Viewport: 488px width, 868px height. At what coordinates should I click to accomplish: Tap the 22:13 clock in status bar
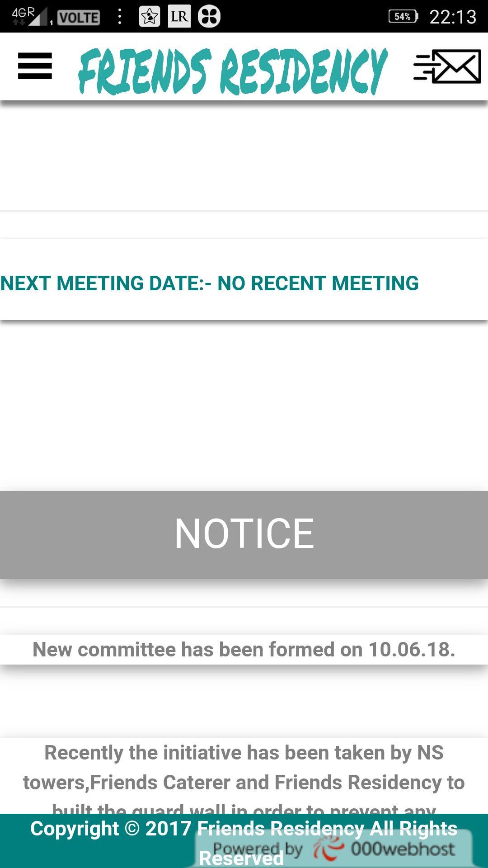tap(452, 17)
